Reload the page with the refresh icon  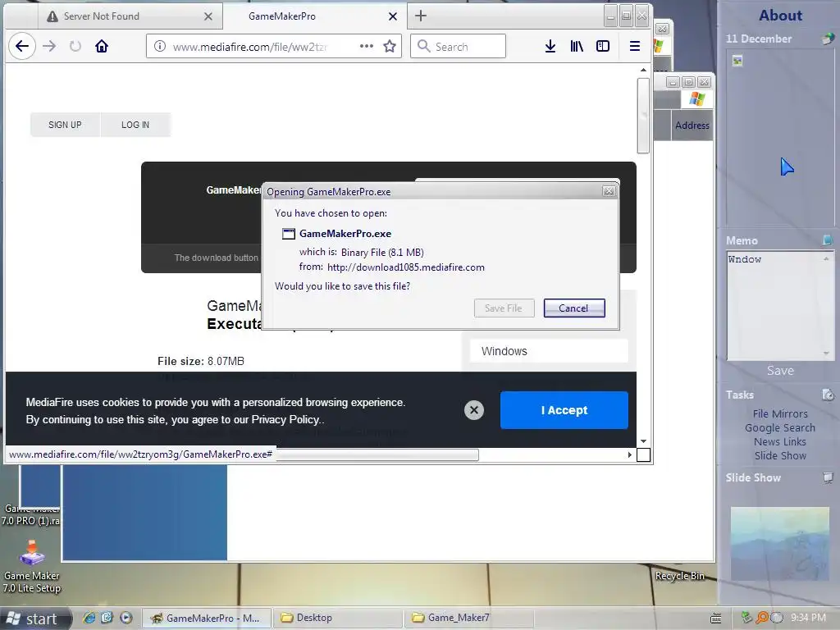[x=75, y=46]
